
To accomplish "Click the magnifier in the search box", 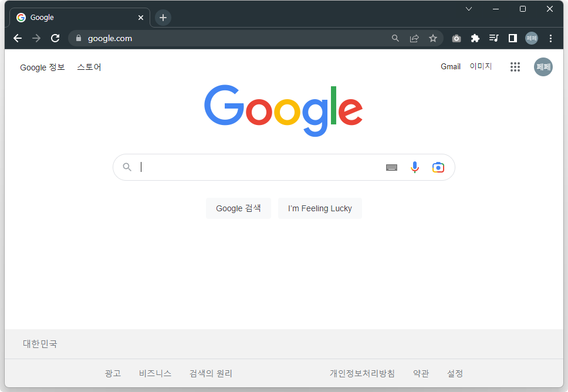I will 127,167.
